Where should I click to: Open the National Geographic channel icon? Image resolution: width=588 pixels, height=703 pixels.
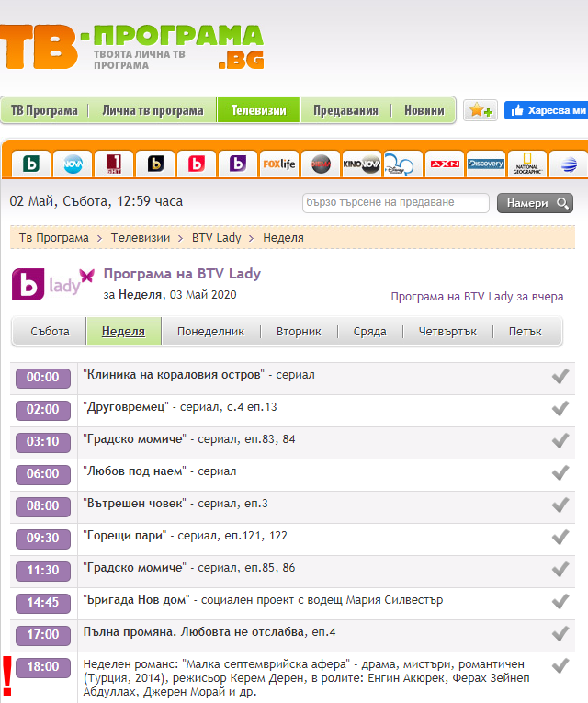pos(527,164)
